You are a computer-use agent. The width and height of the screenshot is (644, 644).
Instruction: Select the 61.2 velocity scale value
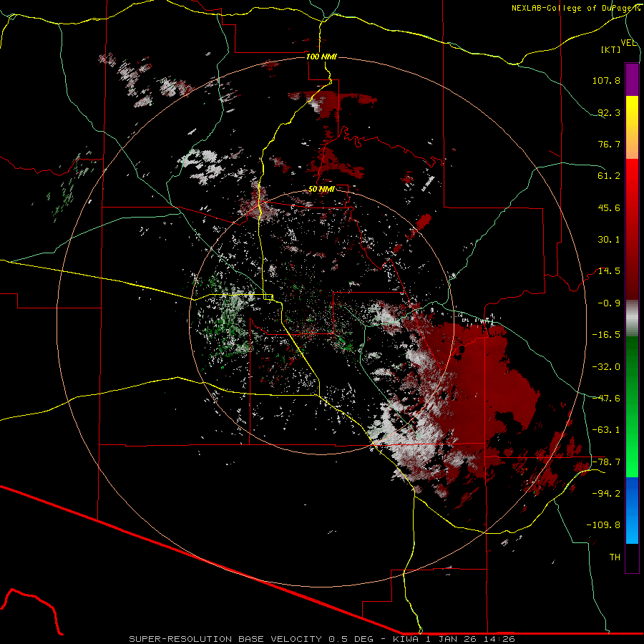point(609,176)
